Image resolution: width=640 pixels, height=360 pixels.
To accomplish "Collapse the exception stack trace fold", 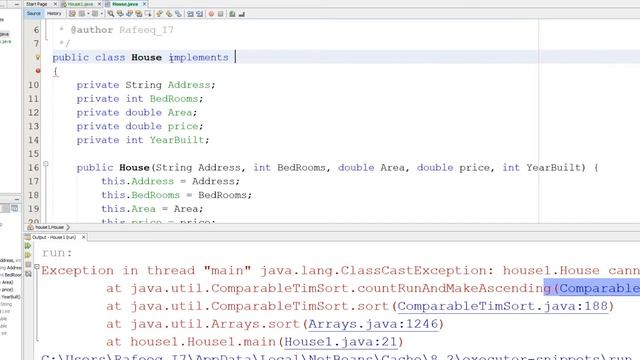I will point(37,267).
